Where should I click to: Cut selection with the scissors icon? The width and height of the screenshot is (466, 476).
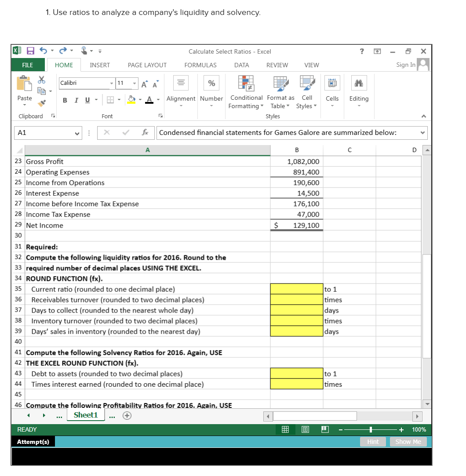coord(42,80)
